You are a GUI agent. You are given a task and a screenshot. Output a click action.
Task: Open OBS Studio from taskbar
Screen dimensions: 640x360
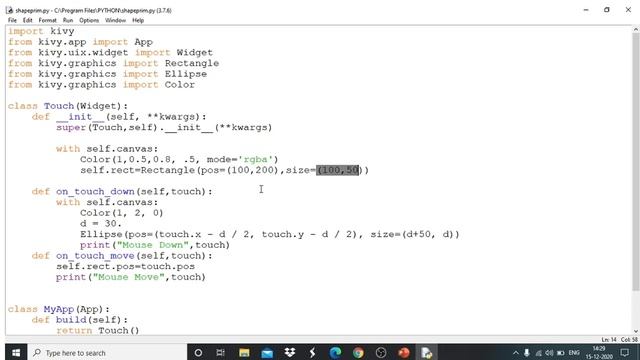pyautogui.click(x=381, y=353)
